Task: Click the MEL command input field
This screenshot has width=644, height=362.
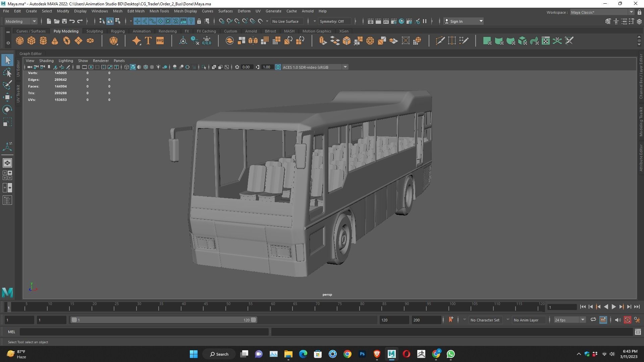Action: tap(144, 332)
